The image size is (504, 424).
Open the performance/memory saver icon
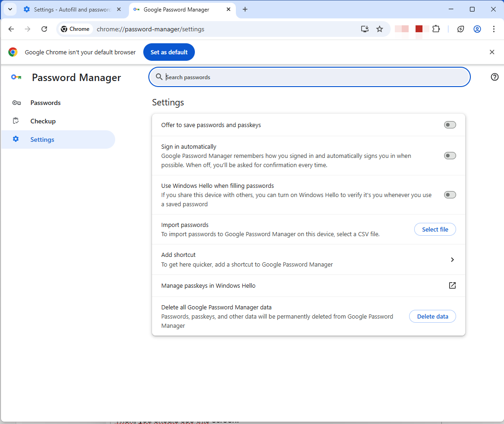(x=461, y=29)
